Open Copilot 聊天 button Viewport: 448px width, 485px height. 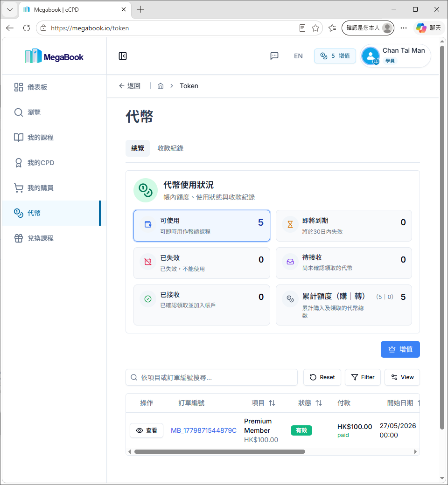coord(428,28)
